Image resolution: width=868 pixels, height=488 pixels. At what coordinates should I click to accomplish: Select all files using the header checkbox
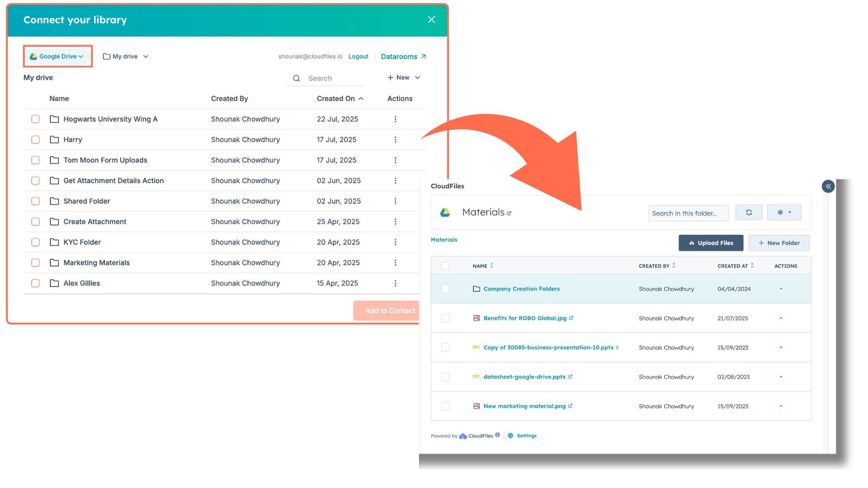pos(445,266)
